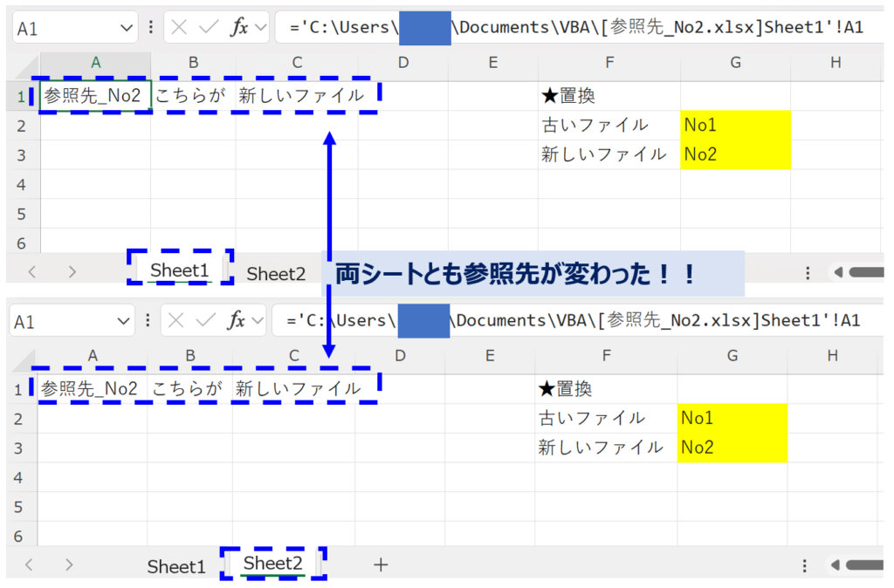Click name box options dots in upper window
The height and width of the screenshot is (588, 894).
coord(150,27)
